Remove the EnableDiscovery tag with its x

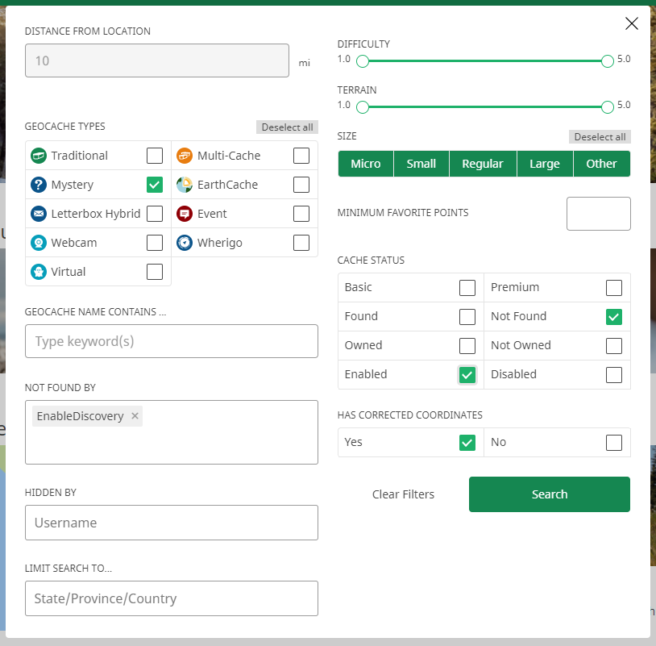[x=135, y=416]
